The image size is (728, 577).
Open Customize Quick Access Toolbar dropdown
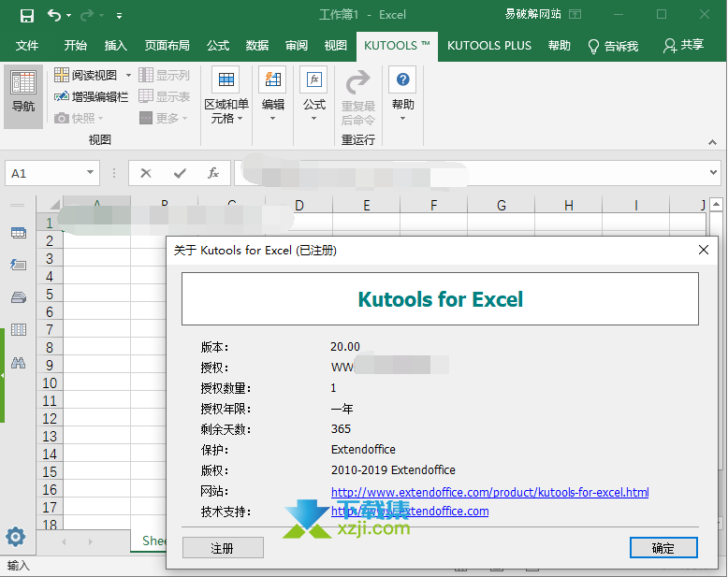(120, 16)
